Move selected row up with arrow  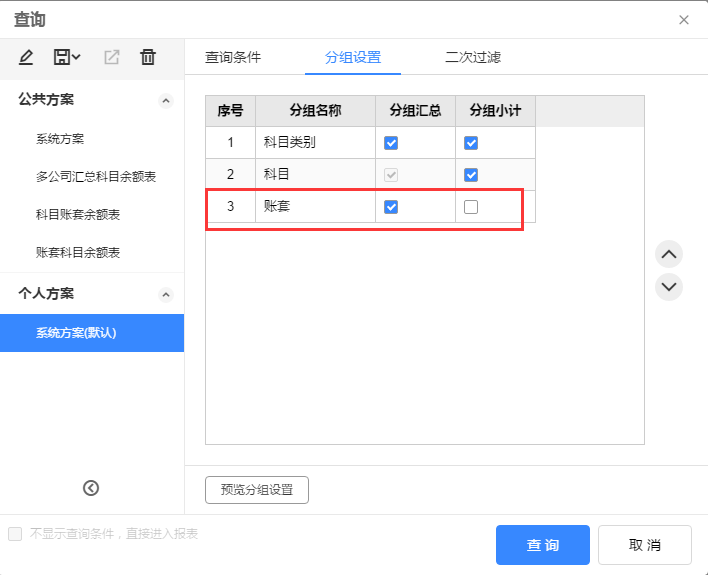pyautogui.click(x=669, y=254)
